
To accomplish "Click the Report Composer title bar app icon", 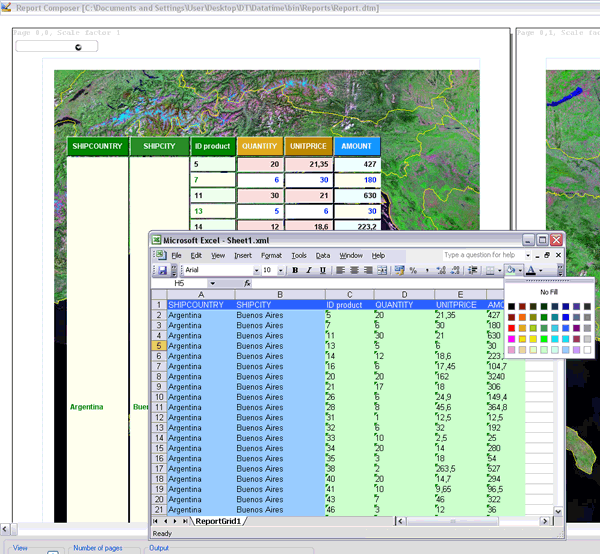I will click(x=6, y=7).
